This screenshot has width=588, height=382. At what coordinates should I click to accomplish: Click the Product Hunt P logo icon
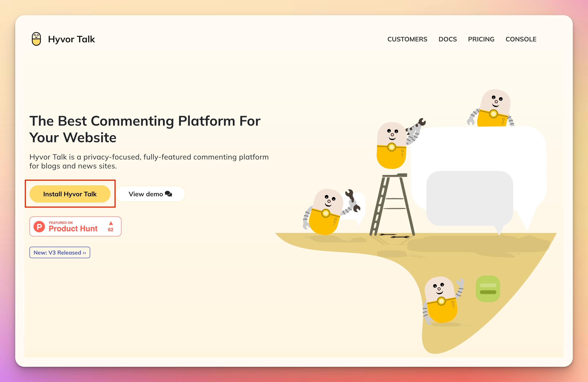click(39, 227)
